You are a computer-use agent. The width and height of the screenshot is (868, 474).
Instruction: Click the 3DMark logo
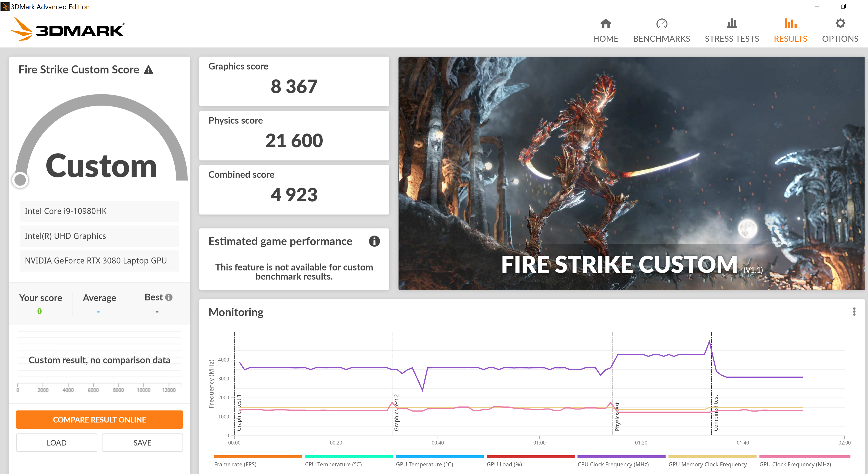click(x=67, y=29)
